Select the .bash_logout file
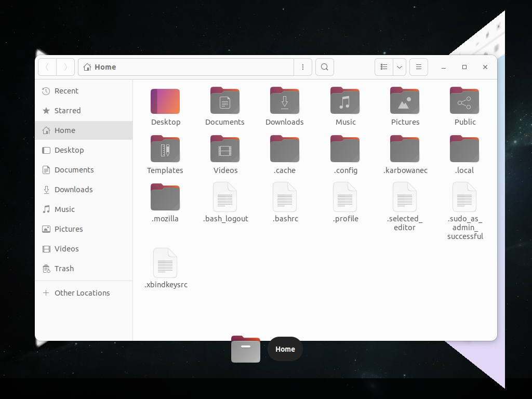Viewport: 532px width, 399px height. (225, 197)
